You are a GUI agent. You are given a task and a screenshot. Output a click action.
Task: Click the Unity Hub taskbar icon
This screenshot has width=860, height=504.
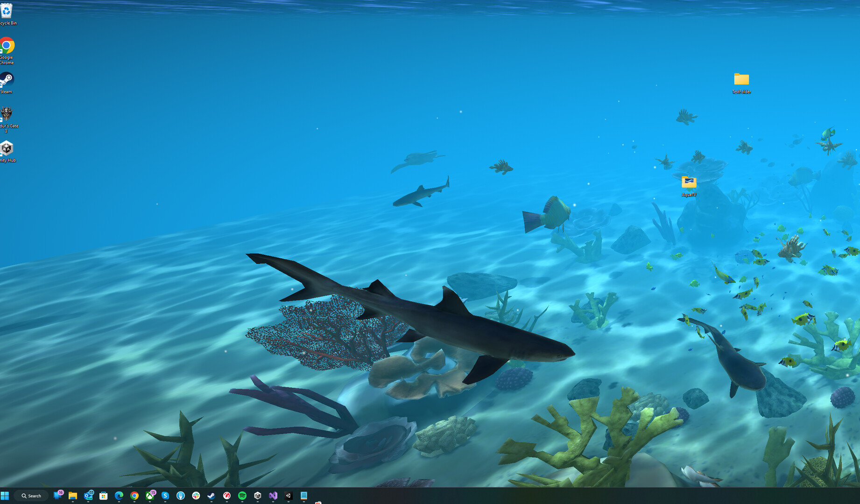[x=258, y=496]
